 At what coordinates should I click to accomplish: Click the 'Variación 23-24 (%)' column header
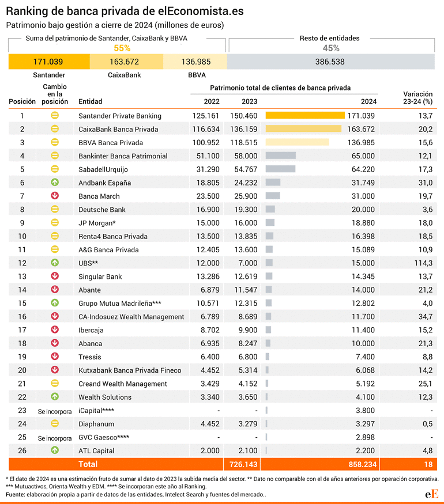tap(418, 98)
